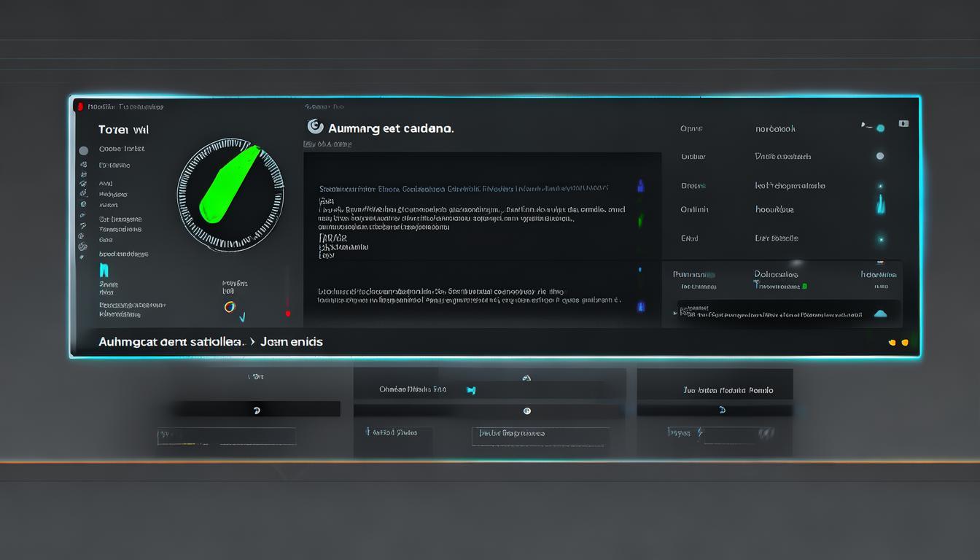980x560 pixels.
Task: Click the gray circle icon atop left sidebar
Action: coord(83,150)
